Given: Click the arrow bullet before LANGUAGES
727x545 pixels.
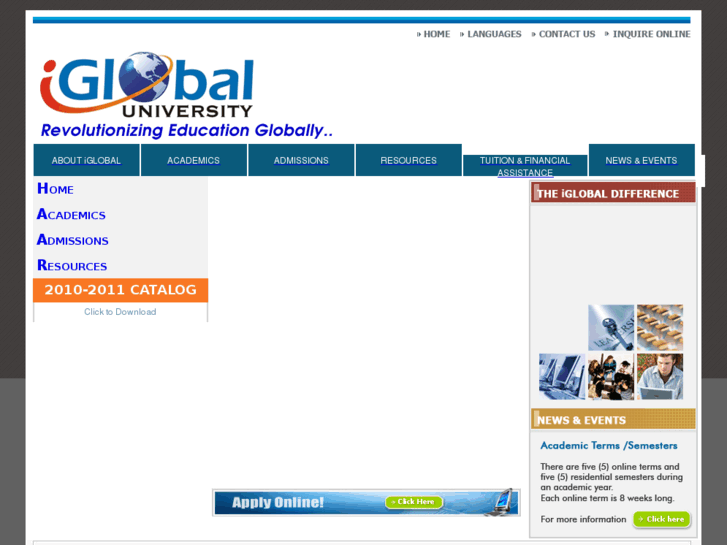Looking at the screenshot, I should [462, 34].
